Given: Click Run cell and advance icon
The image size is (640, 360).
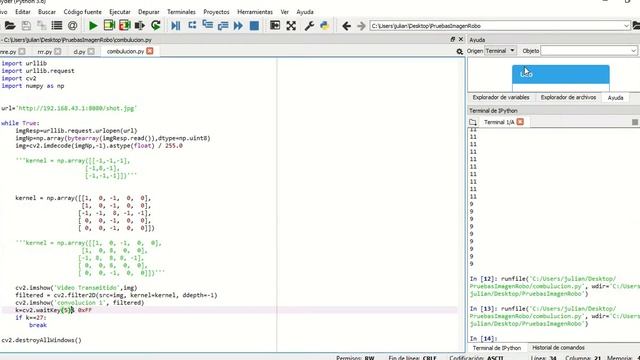Looking at the screenshot, I should point(124,26).
